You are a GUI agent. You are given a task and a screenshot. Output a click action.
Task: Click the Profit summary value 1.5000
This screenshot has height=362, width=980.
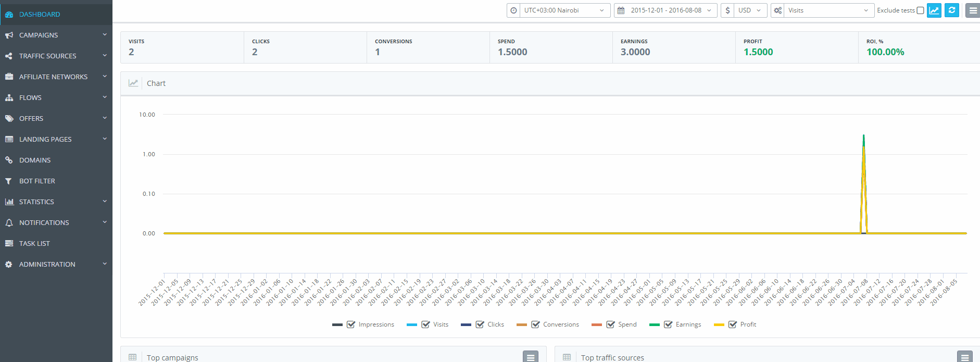point(758,52)
